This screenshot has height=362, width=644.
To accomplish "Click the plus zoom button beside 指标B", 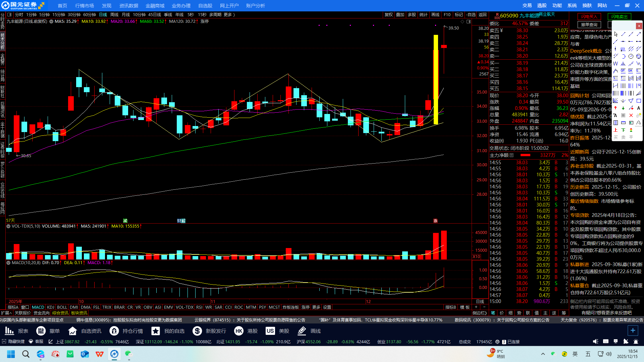I will click(x=476, y=307).
